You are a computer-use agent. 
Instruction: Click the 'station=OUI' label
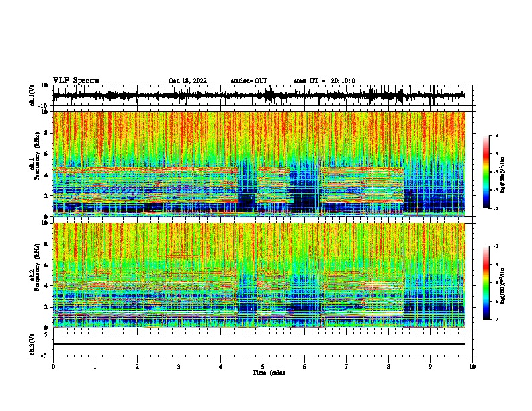coord(249,81)
